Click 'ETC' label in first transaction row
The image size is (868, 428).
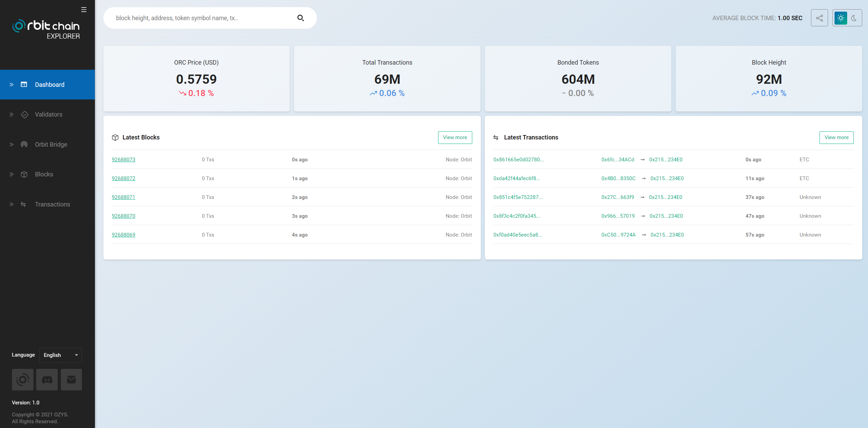tap(804, 160)
